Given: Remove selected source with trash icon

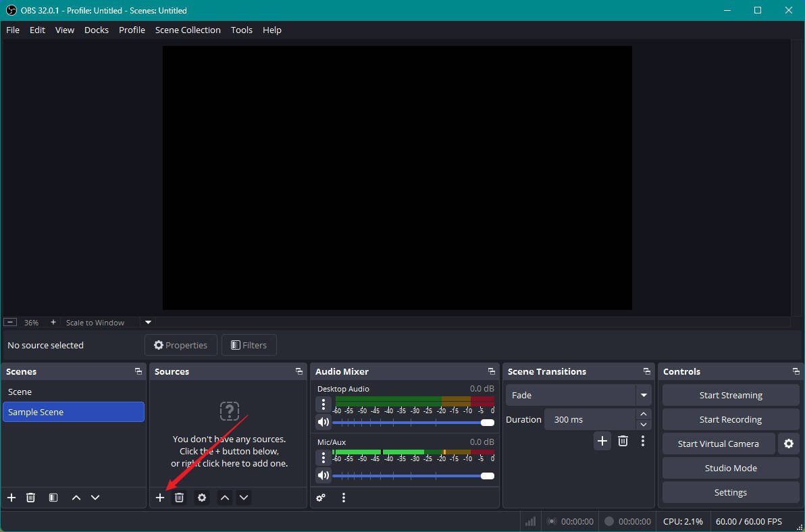Looking at the screenshot, I should (179, 498).
